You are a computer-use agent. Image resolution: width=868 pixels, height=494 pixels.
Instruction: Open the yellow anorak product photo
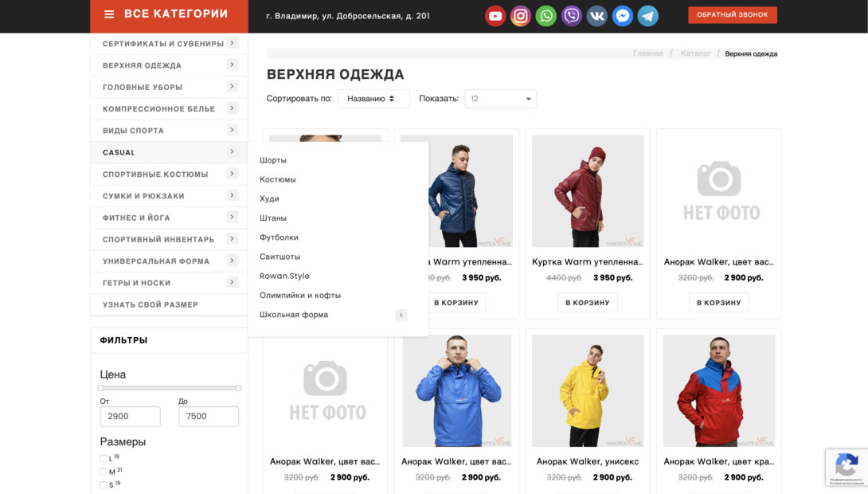point(588,390)
